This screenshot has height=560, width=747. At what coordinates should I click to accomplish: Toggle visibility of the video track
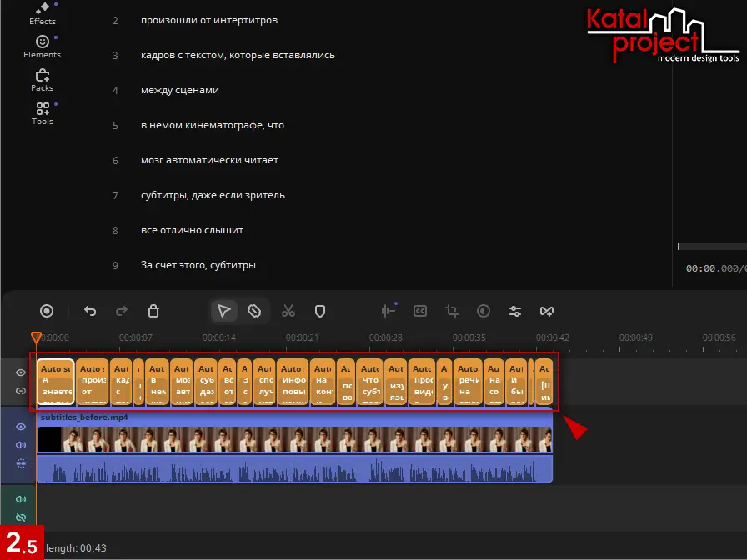[21, 426]
